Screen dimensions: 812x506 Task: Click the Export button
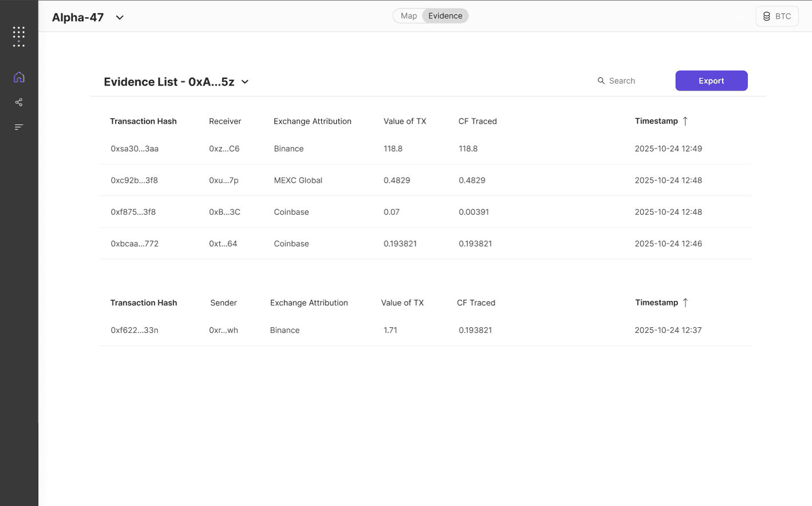[x=711, y=81]
